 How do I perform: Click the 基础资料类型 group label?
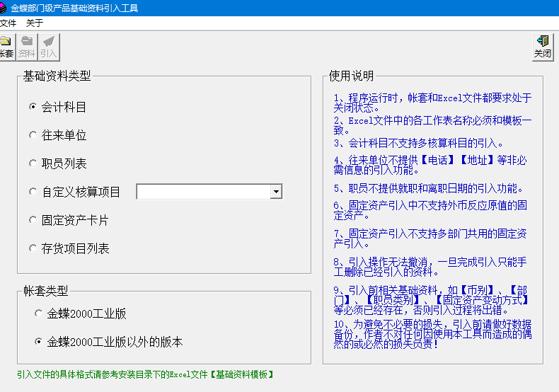[57, 76]
